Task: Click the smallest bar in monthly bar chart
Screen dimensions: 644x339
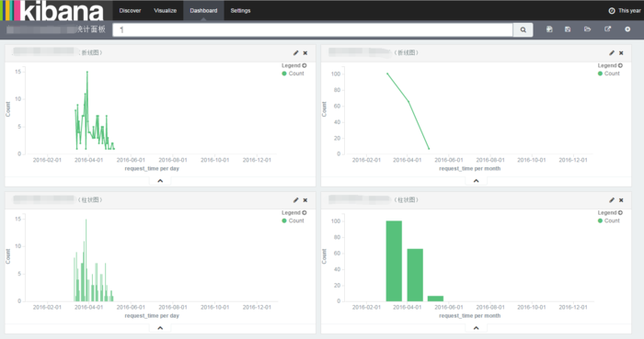Action: (x=435, y=299)
